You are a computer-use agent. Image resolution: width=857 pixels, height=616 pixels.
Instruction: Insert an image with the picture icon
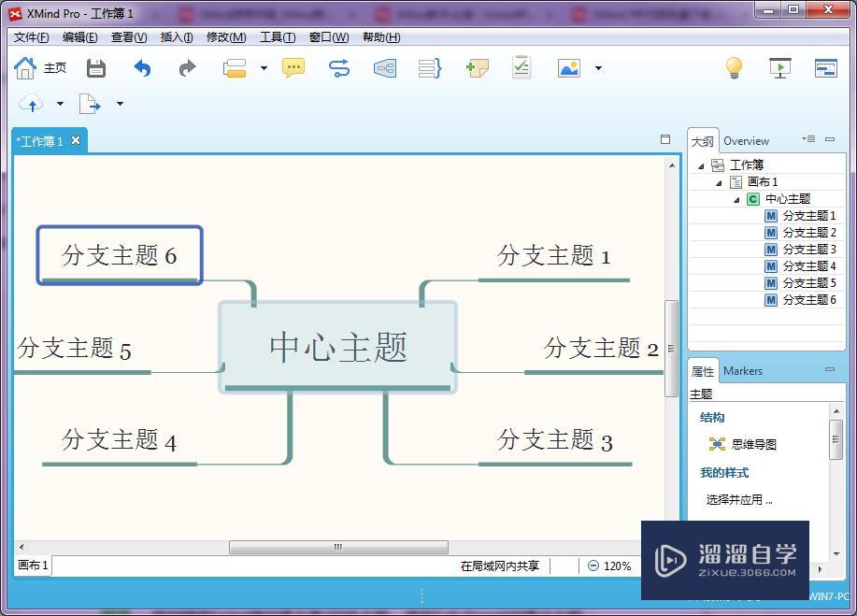pyautogui.click(x=569, y=68)
